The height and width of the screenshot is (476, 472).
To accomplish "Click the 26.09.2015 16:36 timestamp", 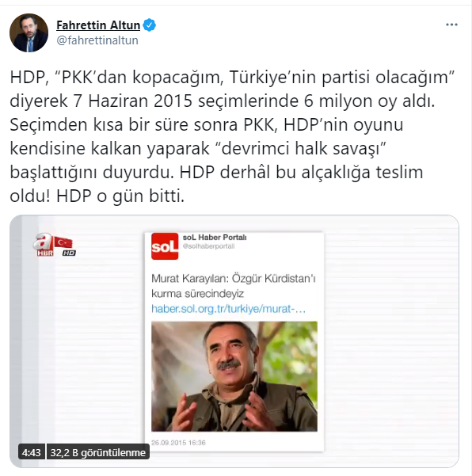I will [178, 443].
